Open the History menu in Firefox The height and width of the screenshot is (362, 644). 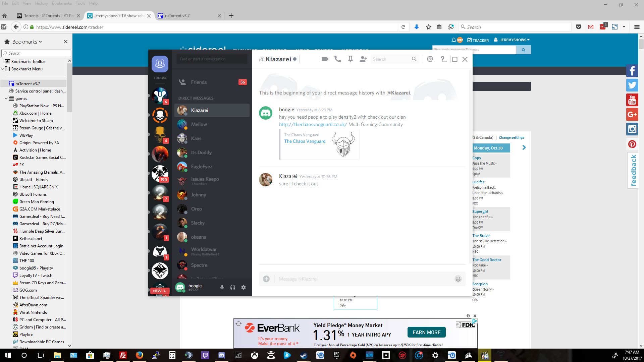(41, 3)
